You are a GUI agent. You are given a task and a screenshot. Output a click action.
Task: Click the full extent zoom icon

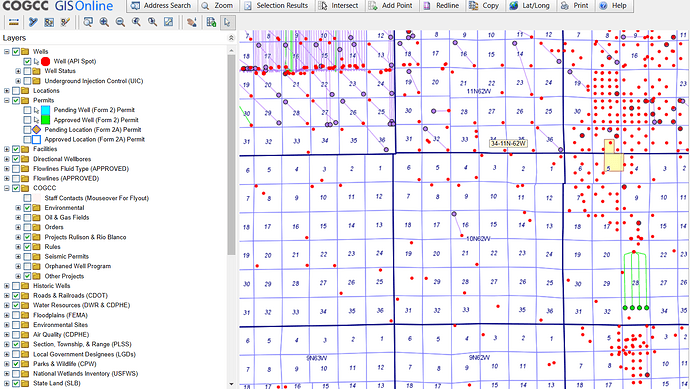[x=169, y=22]
